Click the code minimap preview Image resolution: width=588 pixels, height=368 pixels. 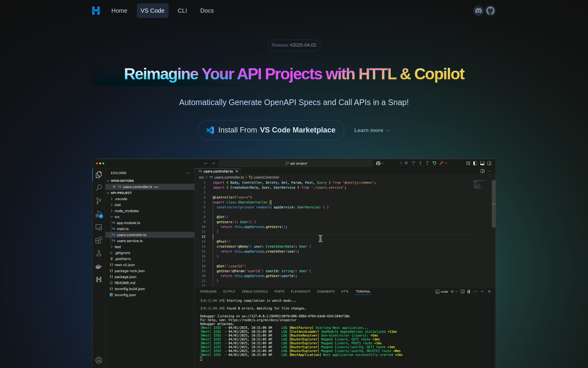pos(480,184)
